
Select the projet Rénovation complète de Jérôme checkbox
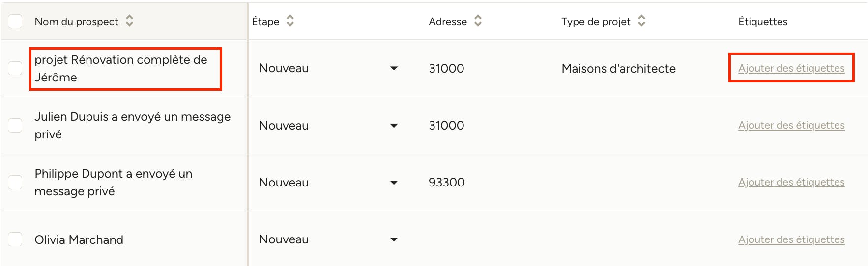[x=15, y=68]
